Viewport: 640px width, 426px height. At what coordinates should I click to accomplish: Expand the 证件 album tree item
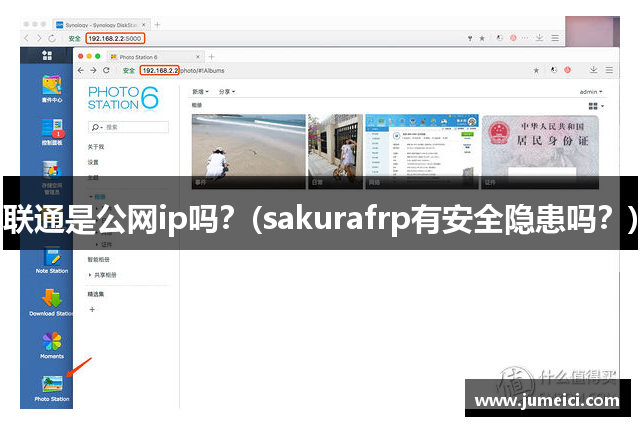[96, 244]
